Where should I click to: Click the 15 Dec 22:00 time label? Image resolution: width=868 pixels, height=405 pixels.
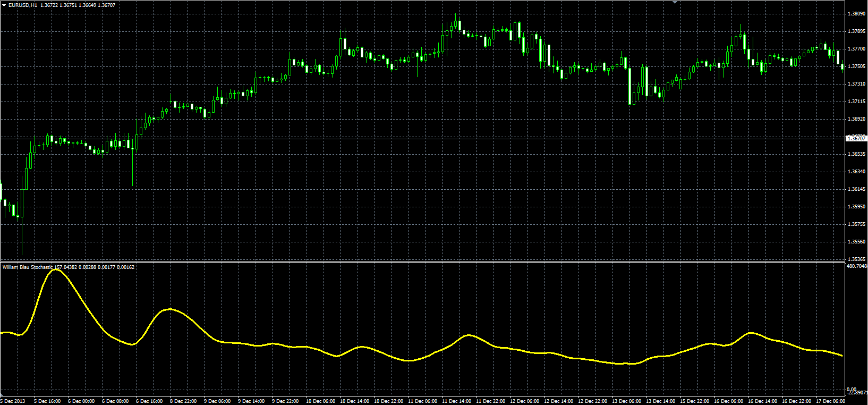point(694,401)
